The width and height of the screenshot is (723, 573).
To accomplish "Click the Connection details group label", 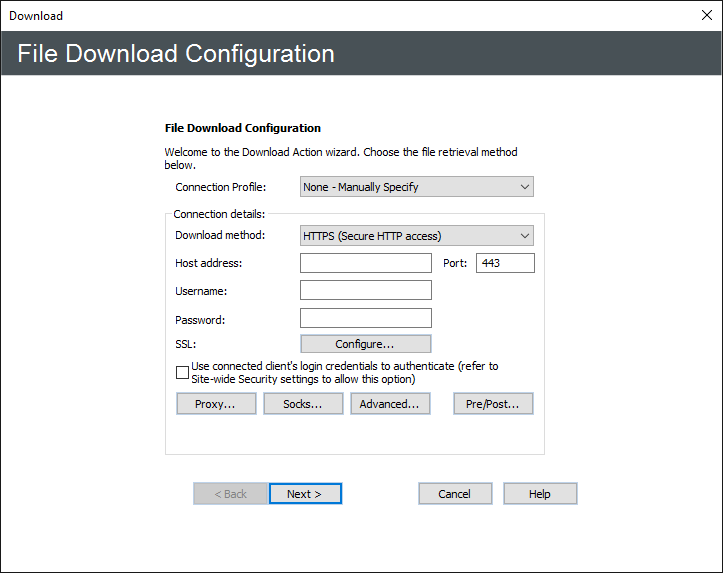I will pyautogui.click(x=219, y=214).
